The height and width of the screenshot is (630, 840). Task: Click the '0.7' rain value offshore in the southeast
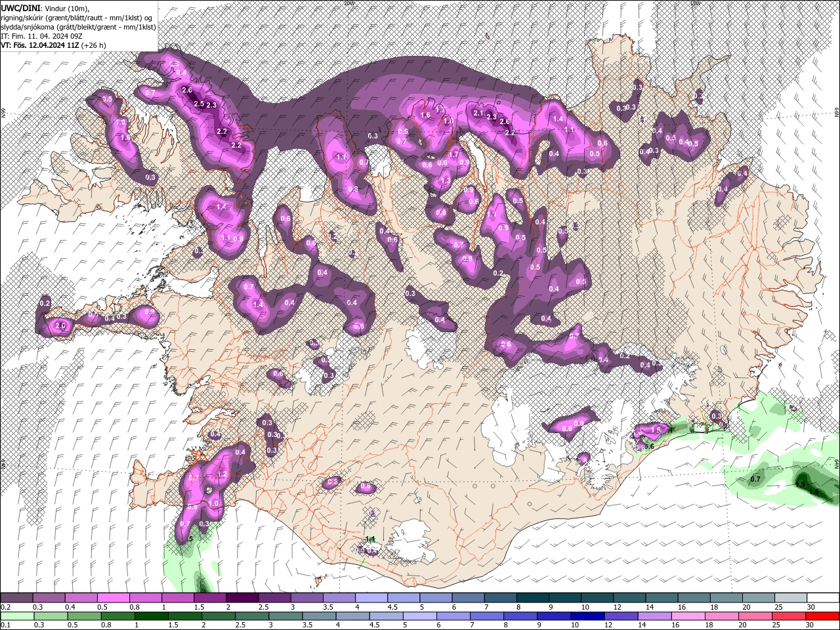(x=755, y=479)
